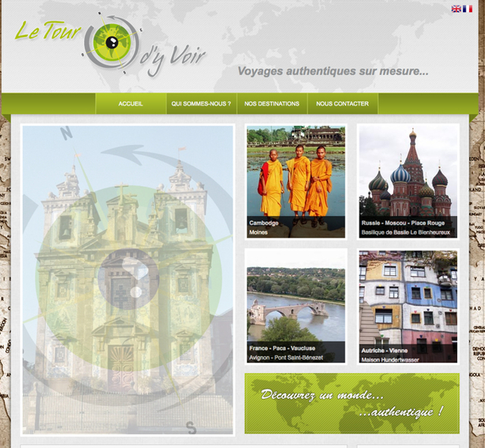
Task: View the Hundertwasser house photo
Action: [x=408, y=299]
